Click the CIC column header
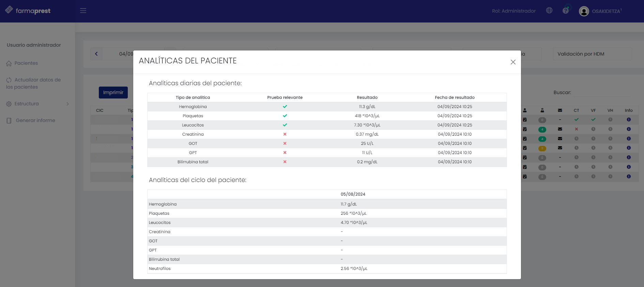 pyautogui.click(x=100, y=110)
